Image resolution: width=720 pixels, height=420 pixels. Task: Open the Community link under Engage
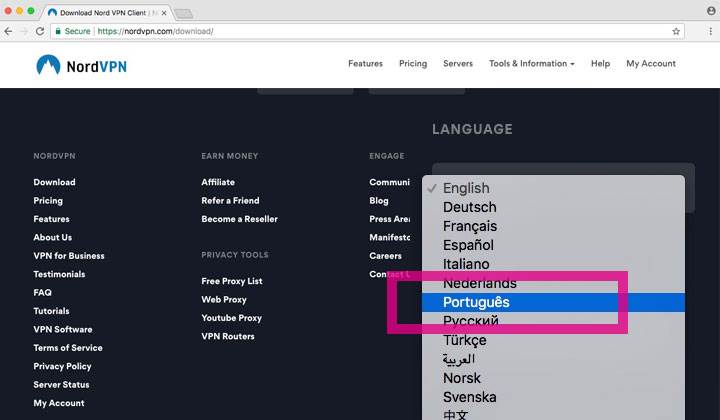click(389, 182)
